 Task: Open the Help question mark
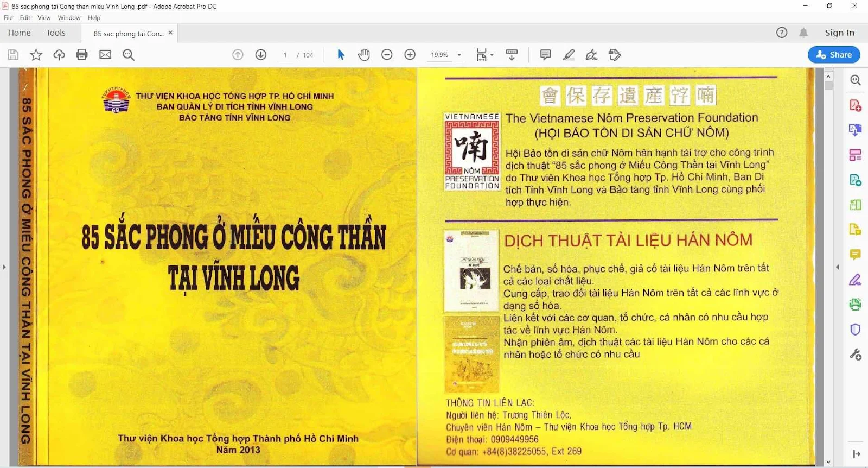[782, 33]
